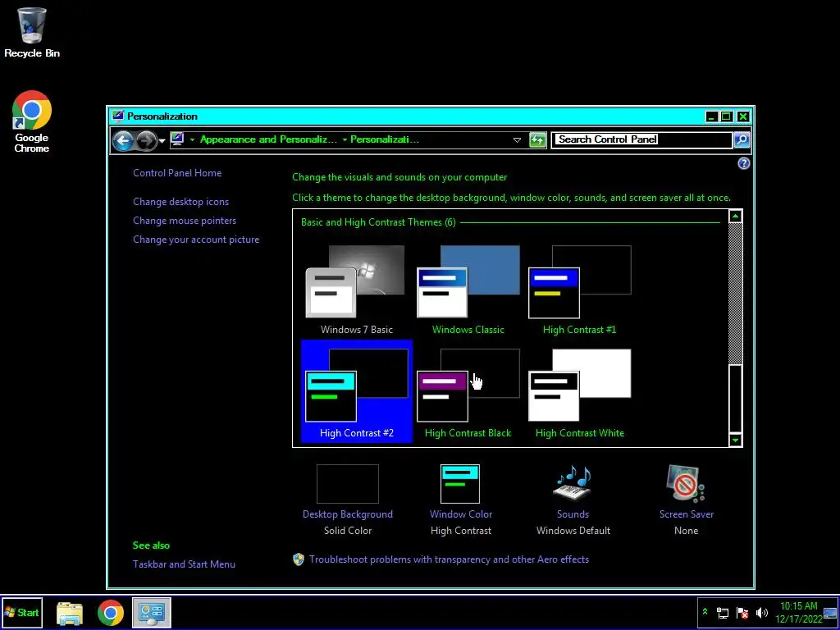Expand dropdown arrow before Personalization breadcrumb

pos(345,139)
